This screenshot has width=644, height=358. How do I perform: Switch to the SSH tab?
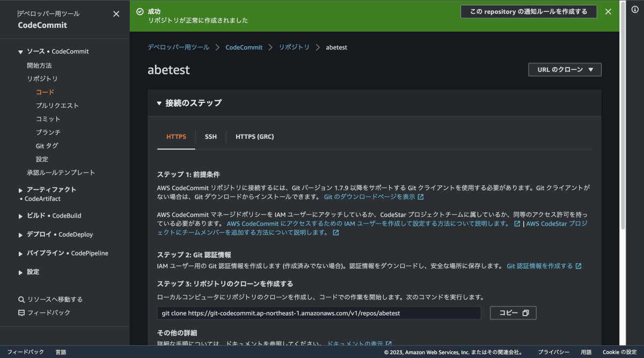(x=211, y=137)
